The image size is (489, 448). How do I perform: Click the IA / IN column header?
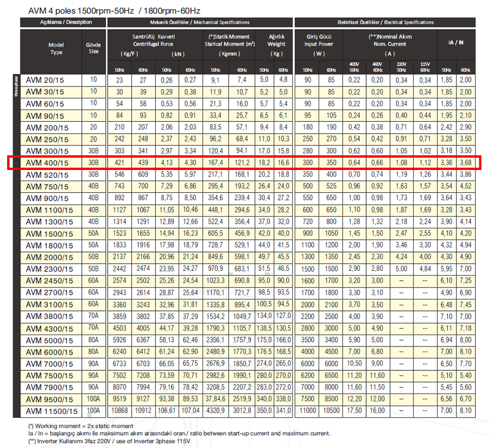click(456, 42)
